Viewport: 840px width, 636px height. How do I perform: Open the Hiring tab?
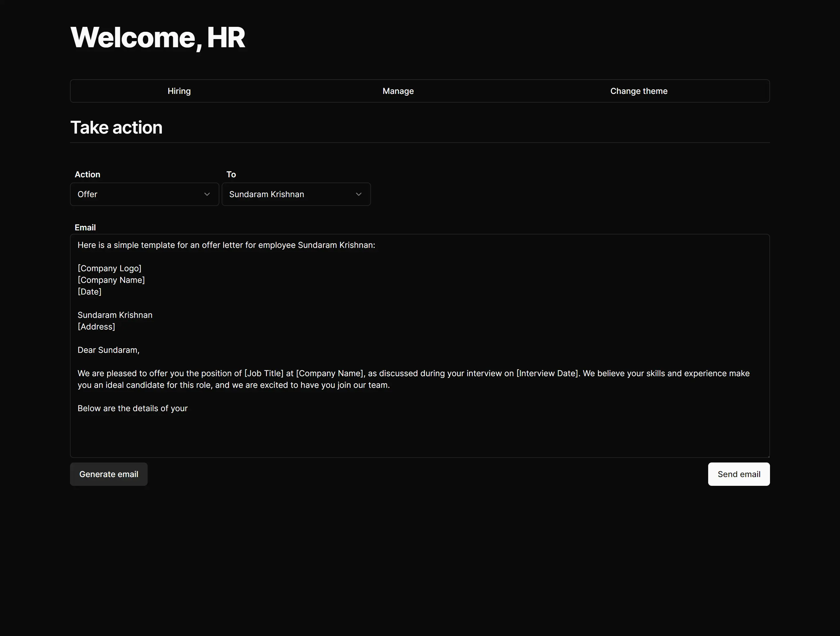179,91
